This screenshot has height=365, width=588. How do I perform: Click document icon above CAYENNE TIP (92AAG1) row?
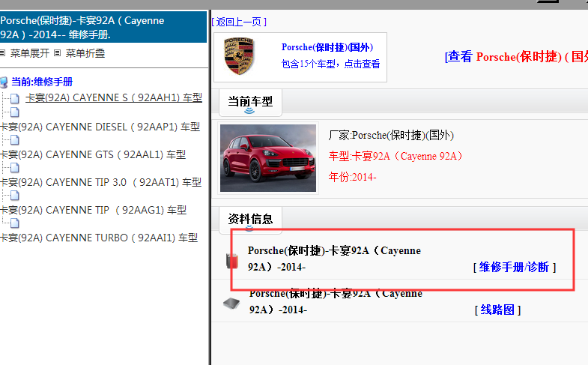(15, 196)
